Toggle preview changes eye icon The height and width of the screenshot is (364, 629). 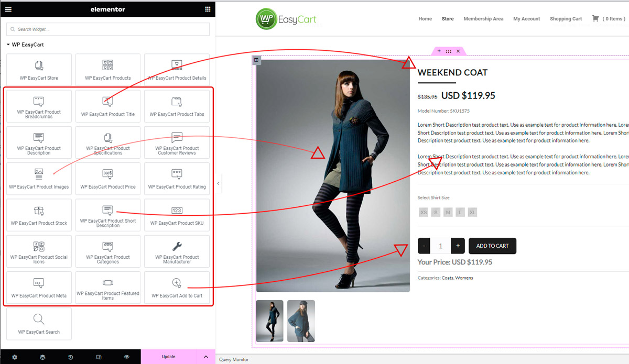click(126, 357)
